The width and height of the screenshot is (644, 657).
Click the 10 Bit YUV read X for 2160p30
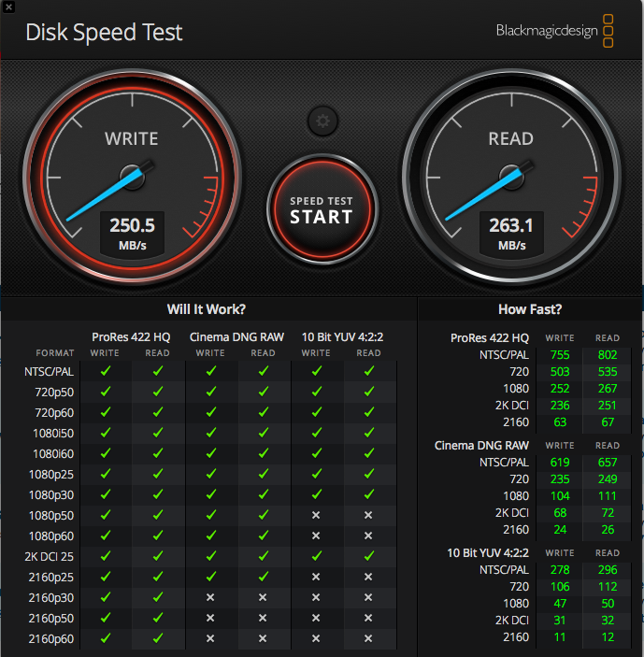pos(368,597)
